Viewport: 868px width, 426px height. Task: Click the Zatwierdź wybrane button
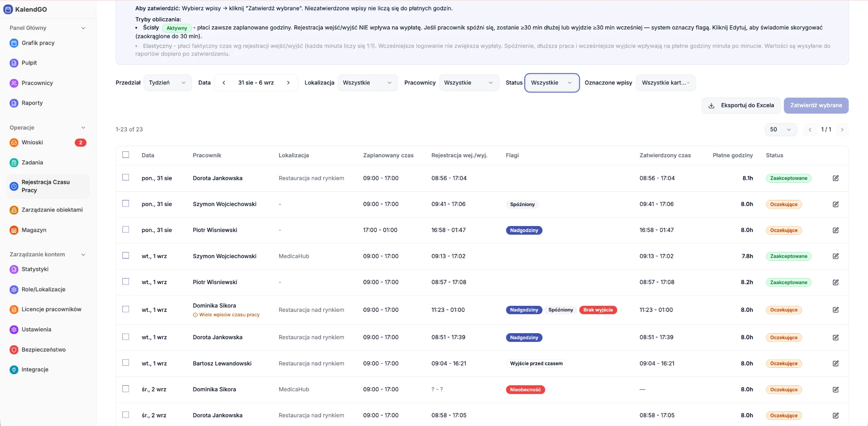click(816, 105)
